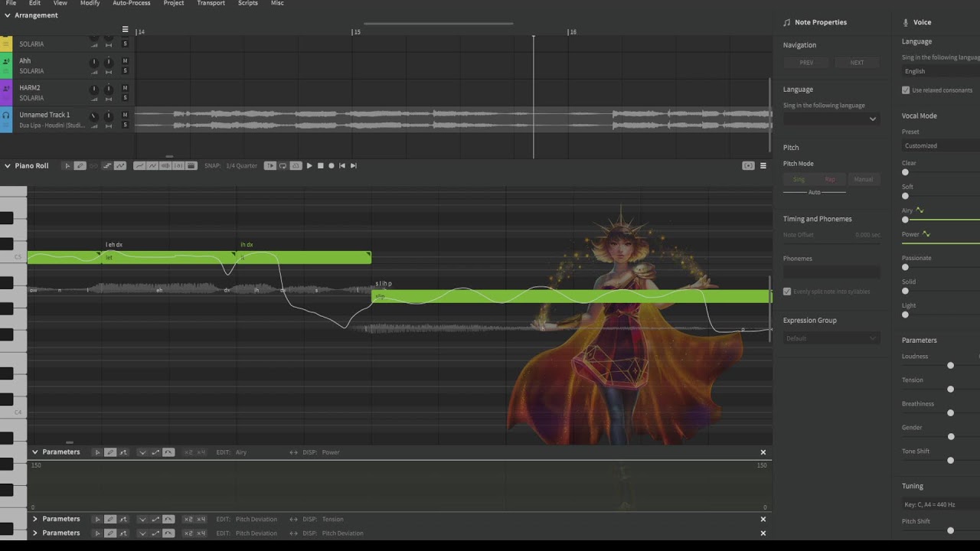Open the Edit menu
The height and width of the screenshot is (551, 980).
(x=34, y=3)
